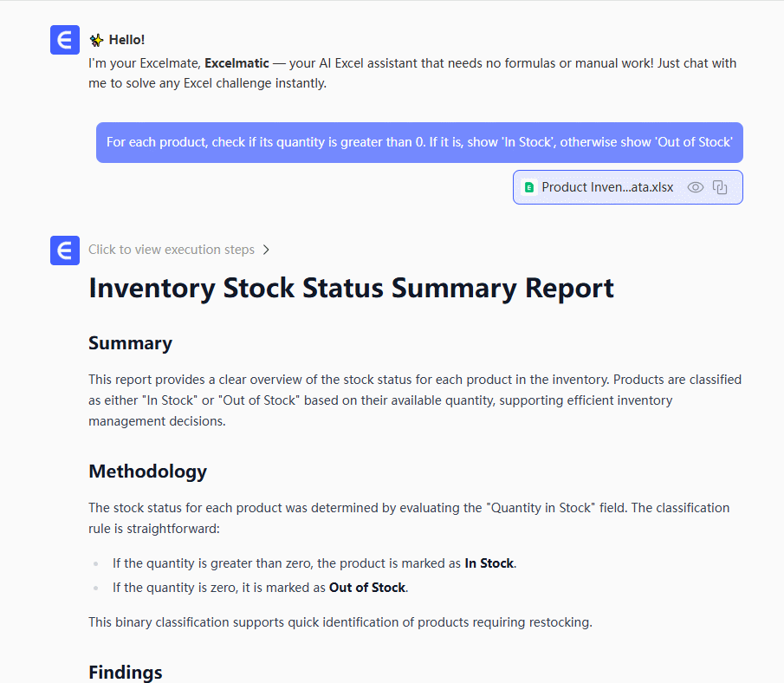Click the Inventory Stock Status Summary Report title
This screenshot has width=784, height=683.
tap(351, 288)
